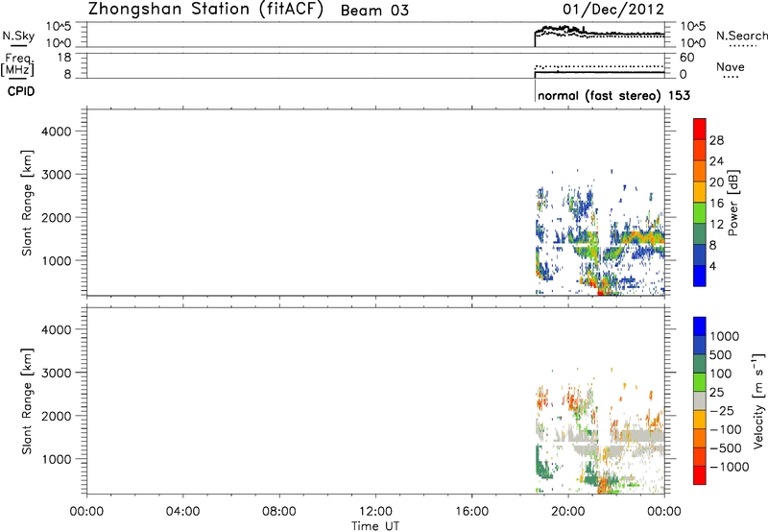The image size is (768, 532).
Task: Click the '16' power scale value
Action: click(716, 204)
